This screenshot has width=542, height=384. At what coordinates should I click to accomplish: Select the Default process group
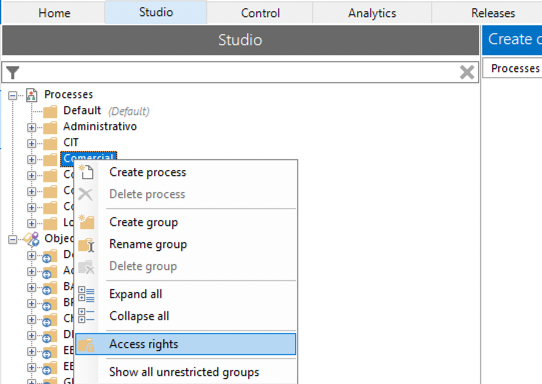(82, 111)
